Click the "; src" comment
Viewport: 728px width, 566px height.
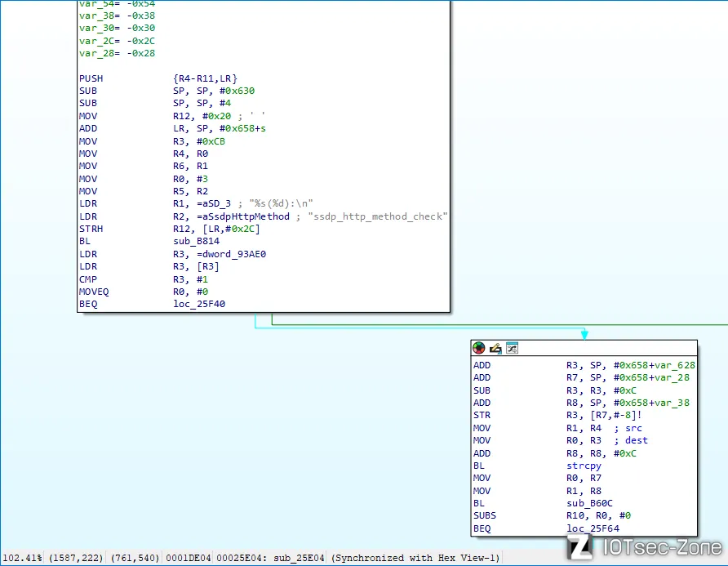(628, 428)
